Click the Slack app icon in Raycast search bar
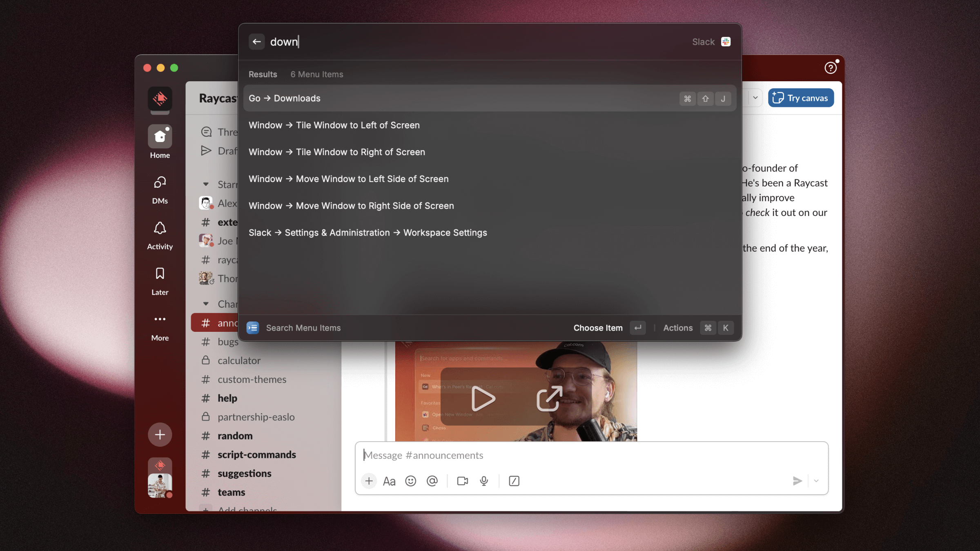The height and width of the screenshot is (551, 980). [x=726, y=42]
